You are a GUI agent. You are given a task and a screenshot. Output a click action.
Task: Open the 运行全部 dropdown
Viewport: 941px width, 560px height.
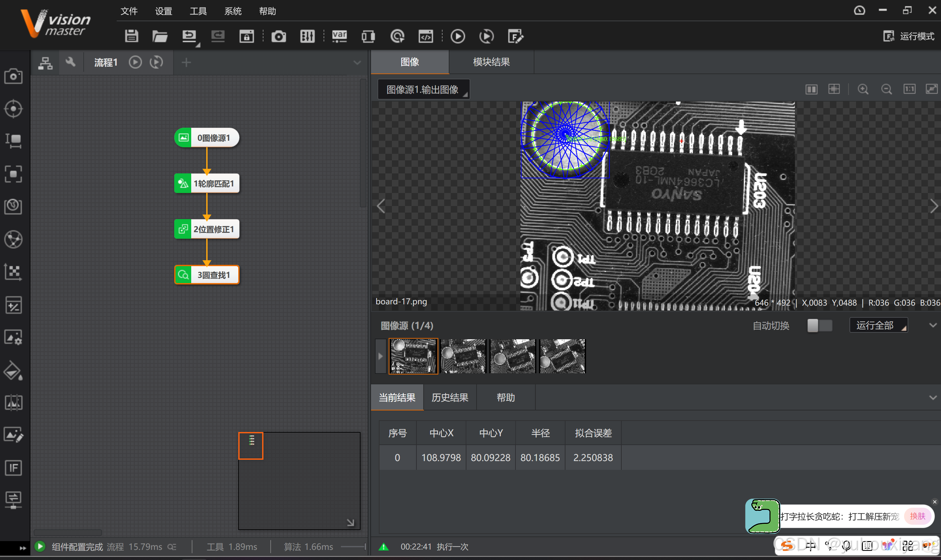click(878, 325)
